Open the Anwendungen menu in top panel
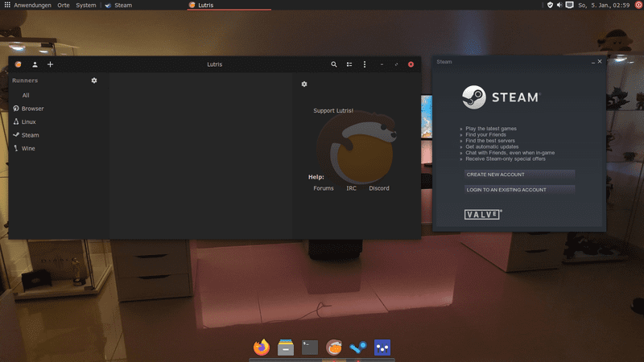 coord(32,6)
